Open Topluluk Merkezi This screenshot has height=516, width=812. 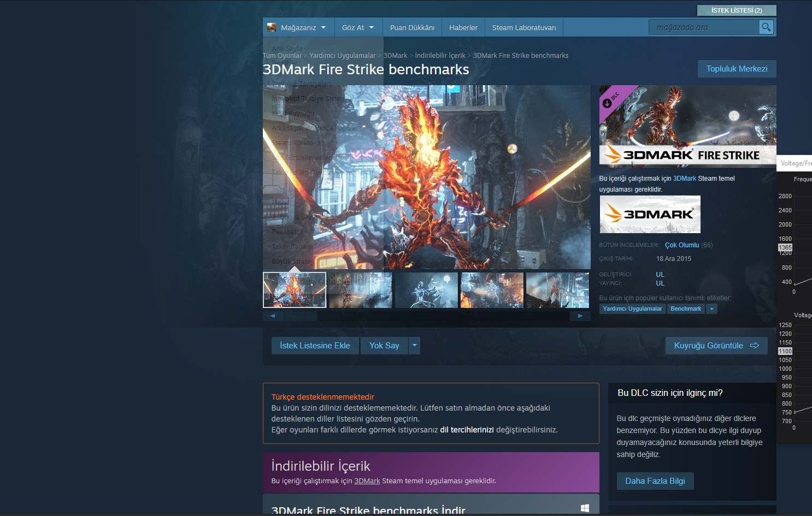tap(737, 69)
